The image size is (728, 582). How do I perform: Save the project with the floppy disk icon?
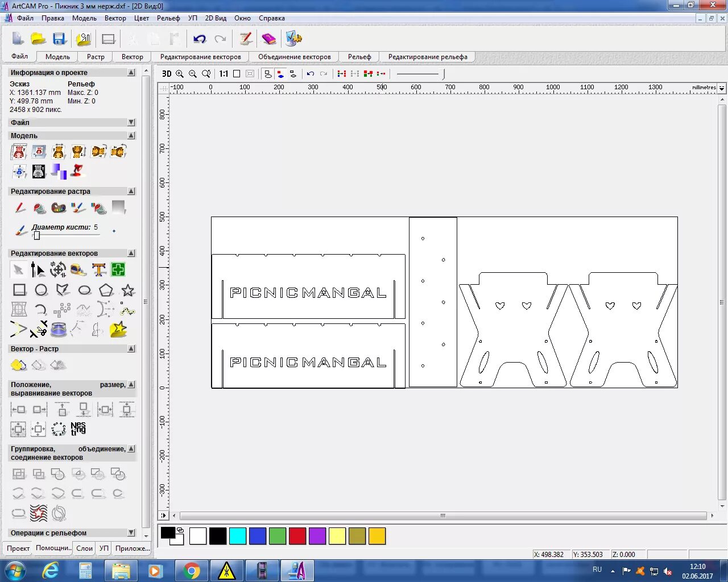pyautogui.click(x=59, y=39)
